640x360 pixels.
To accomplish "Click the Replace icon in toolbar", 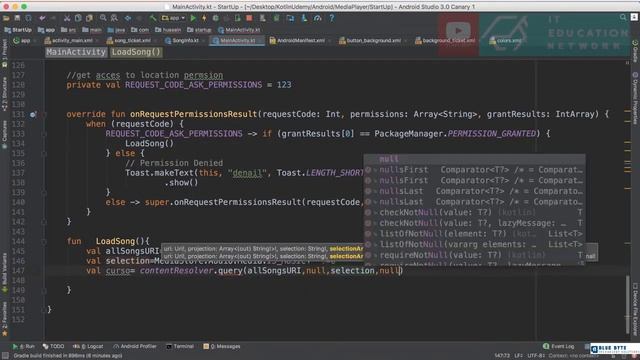I will click(x=114, y=18).
